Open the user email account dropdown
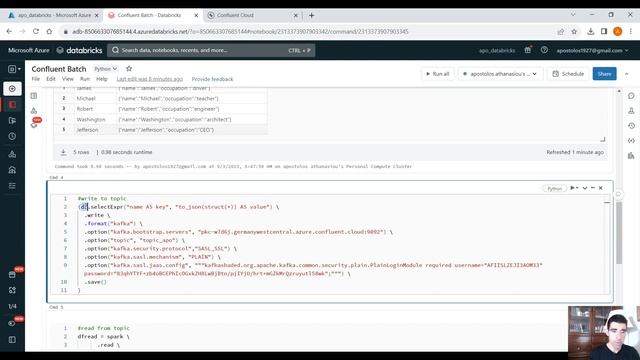The height and width of the screenshot is (360, 640). tap(593, 51)
